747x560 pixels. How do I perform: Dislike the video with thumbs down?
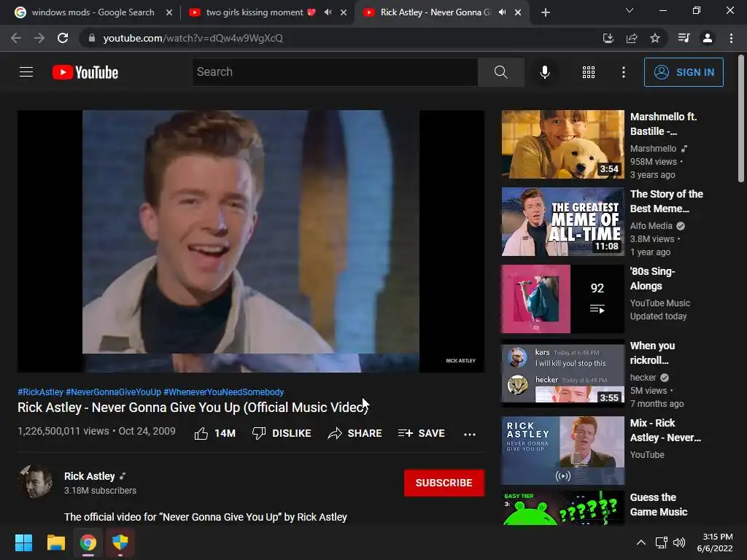[282, 433]
